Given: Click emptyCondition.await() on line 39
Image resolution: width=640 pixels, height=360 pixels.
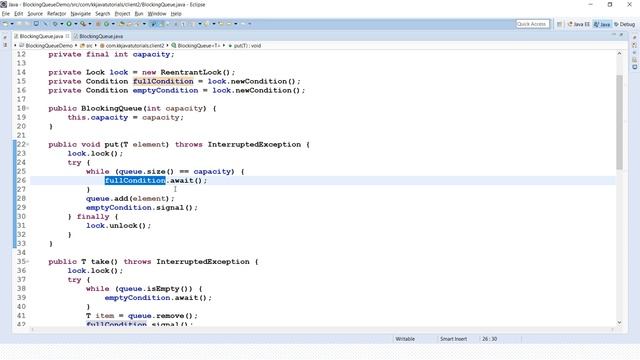Looking at the screenshot, I should coord(156,298).
